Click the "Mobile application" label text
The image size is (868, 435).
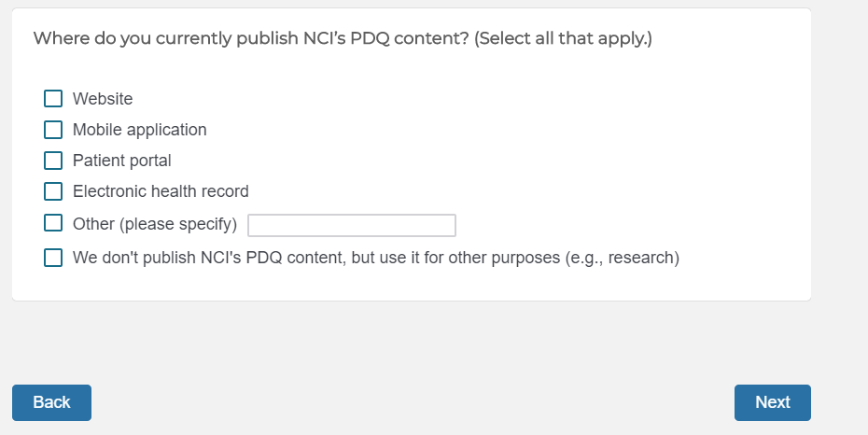point(140,130)
